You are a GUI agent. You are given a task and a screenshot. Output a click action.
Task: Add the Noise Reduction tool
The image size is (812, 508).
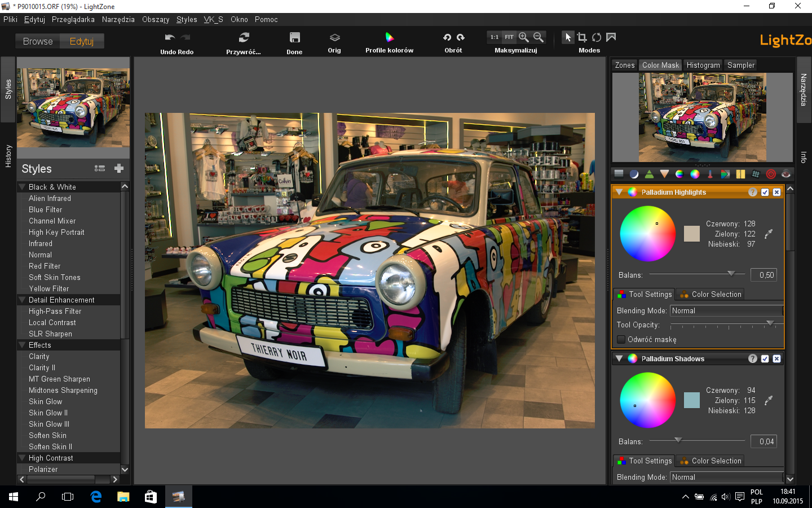tap(740, 174)
